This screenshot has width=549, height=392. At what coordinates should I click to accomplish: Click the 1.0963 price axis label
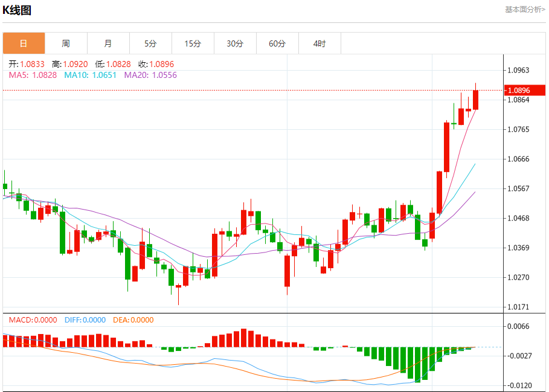point(519,70)
